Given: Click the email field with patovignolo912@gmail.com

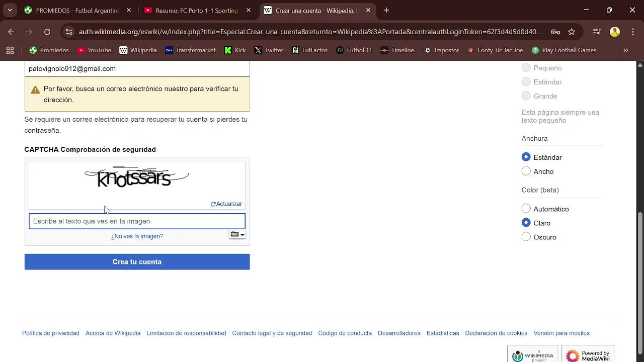Looking at the screenshot, I should pyautogui.click(x=137, y=69).
